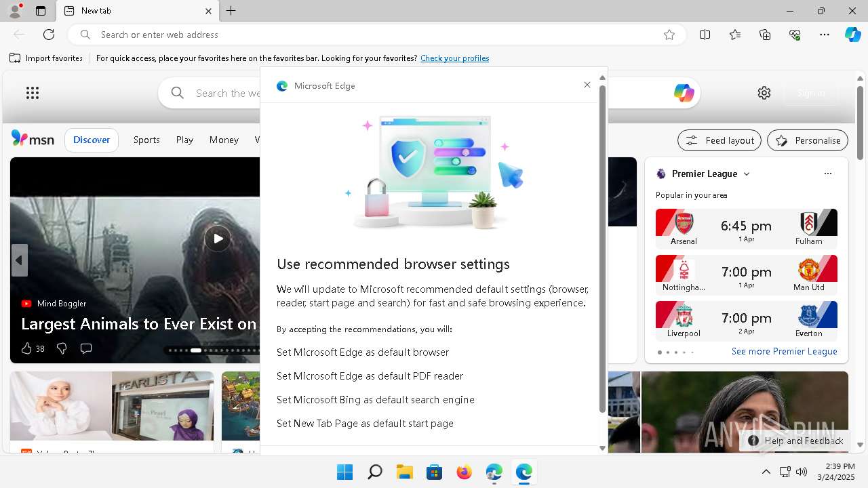Open split screen view

tap(705, 35)
